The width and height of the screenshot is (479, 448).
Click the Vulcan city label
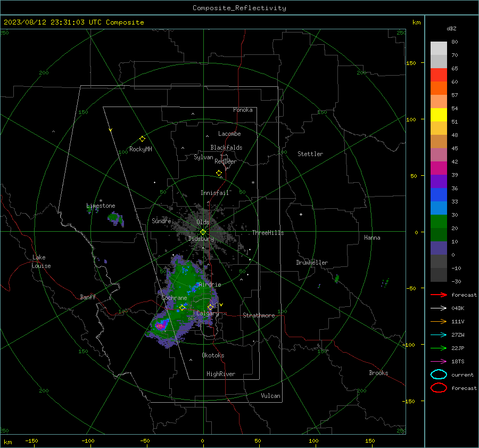pos(270,396)
